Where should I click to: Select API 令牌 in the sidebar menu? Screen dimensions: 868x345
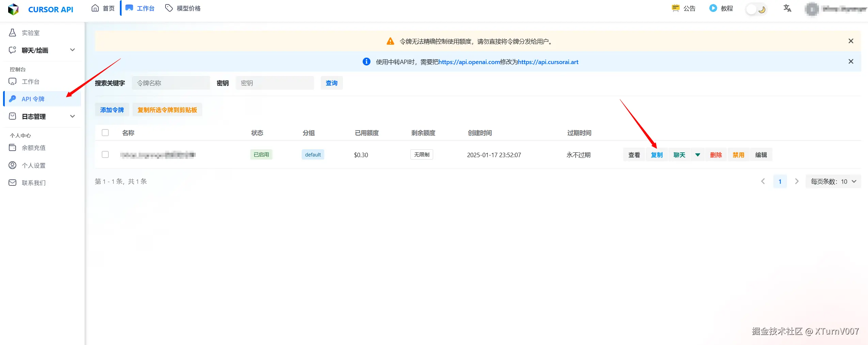33,99
